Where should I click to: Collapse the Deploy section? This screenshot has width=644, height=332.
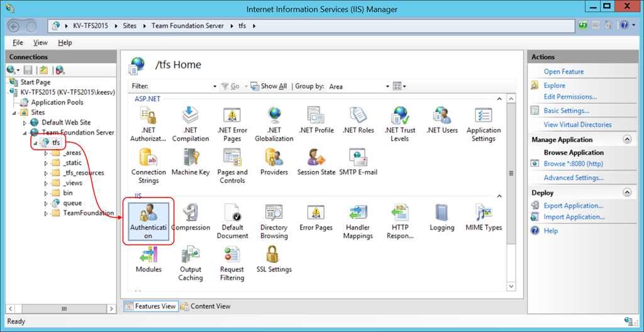(x=627, y=192)
